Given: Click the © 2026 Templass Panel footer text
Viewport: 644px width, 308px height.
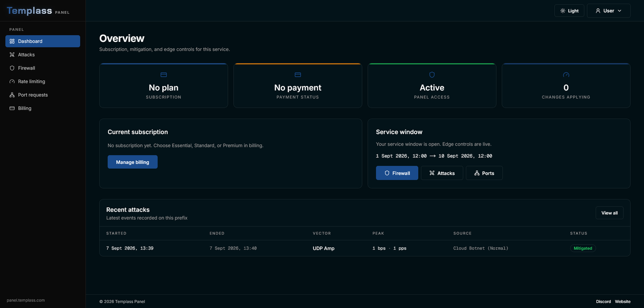Looking at the screenshot, I should pyautogui.click(x=122, y=302).
